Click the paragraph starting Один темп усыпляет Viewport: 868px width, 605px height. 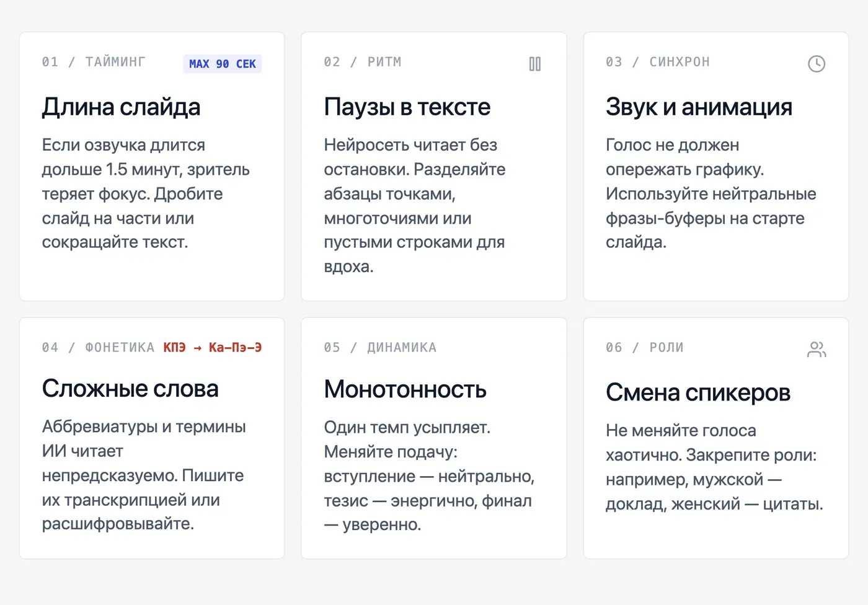[429, 476]
